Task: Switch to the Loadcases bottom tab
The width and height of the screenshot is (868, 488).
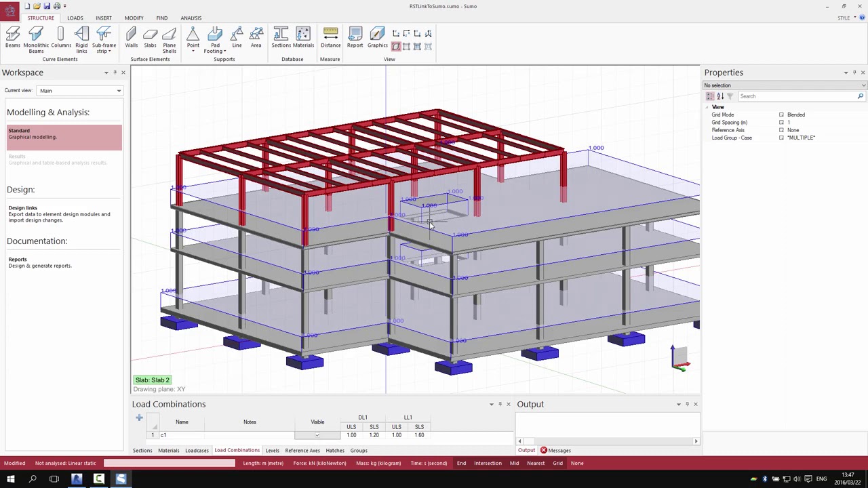Action: click(x=197, y=451)
